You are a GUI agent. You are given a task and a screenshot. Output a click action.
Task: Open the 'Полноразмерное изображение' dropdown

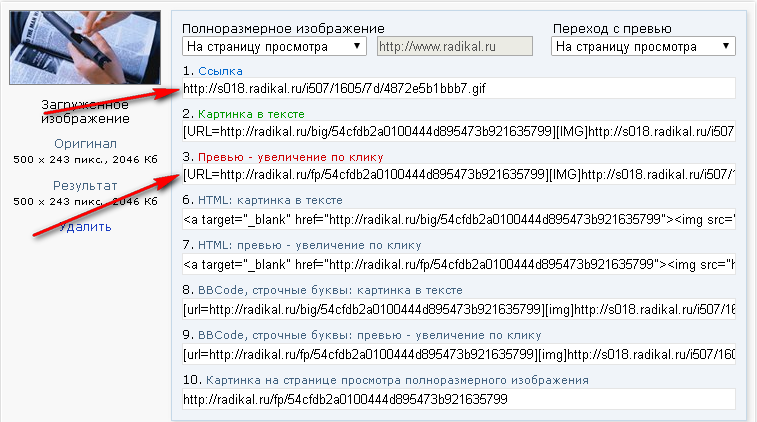[274, 46]
